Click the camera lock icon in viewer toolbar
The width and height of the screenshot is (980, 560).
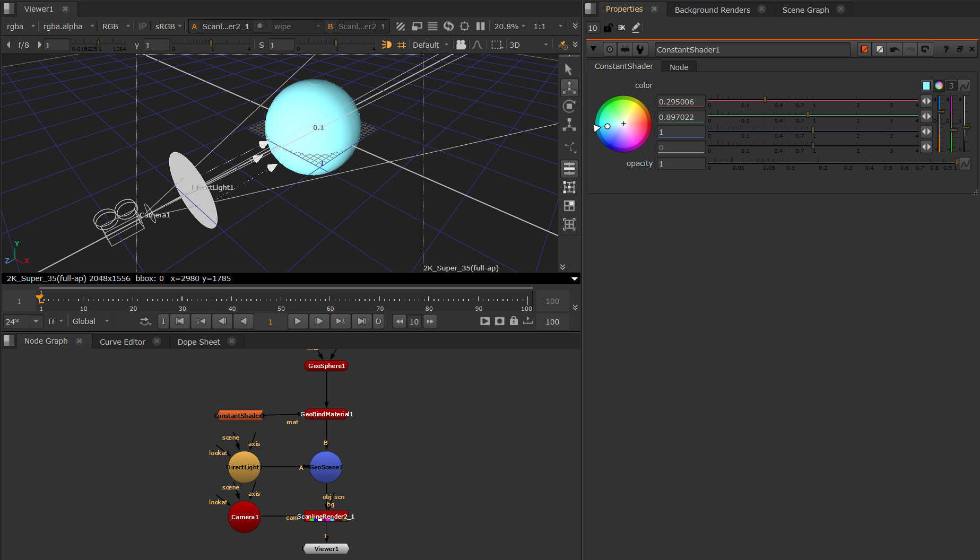click(x=461, y=45)
